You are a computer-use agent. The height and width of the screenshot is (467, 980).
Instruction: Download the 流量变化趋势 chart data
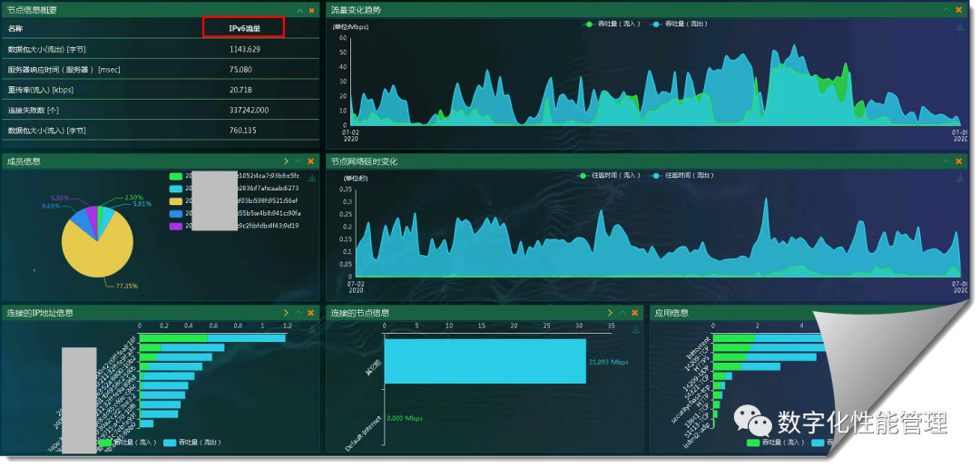coord(959,26)
